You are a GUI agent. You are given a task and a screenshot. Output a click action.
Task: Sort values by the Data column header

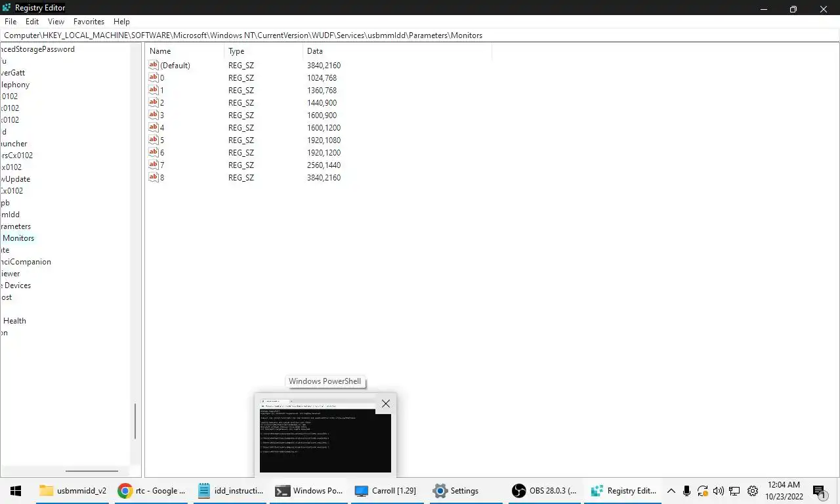pos(397,51)
